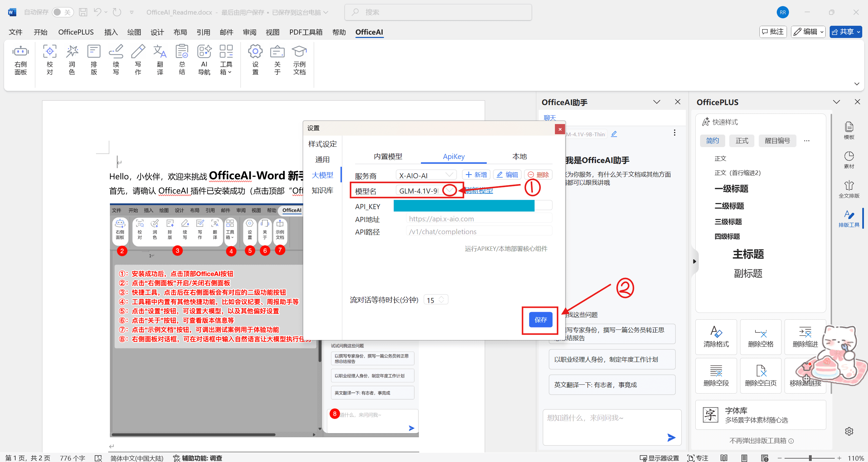Click 清除格式 in OfficePLUS panel
The width and height of the screenshot is (868, 462).
tap(716, 337)
